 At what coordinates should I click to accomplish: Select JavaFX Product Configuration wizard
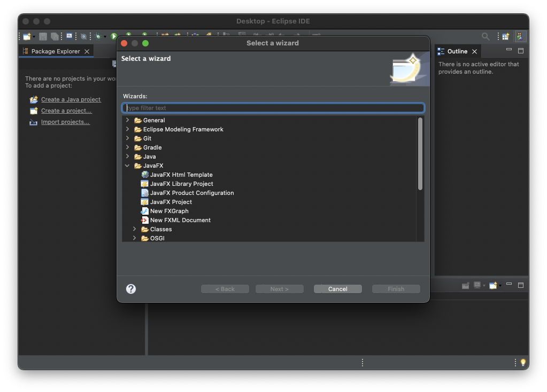point(192,193)
